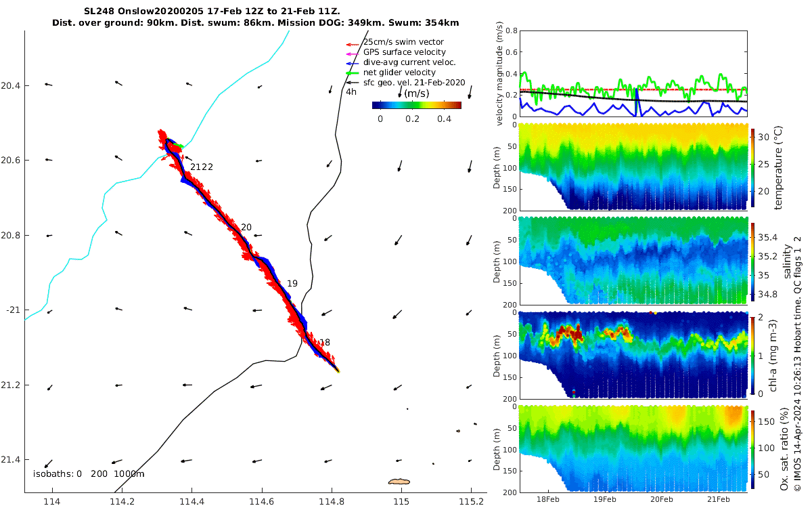Click the 114.2 longitude tick label

click(122, 502)
